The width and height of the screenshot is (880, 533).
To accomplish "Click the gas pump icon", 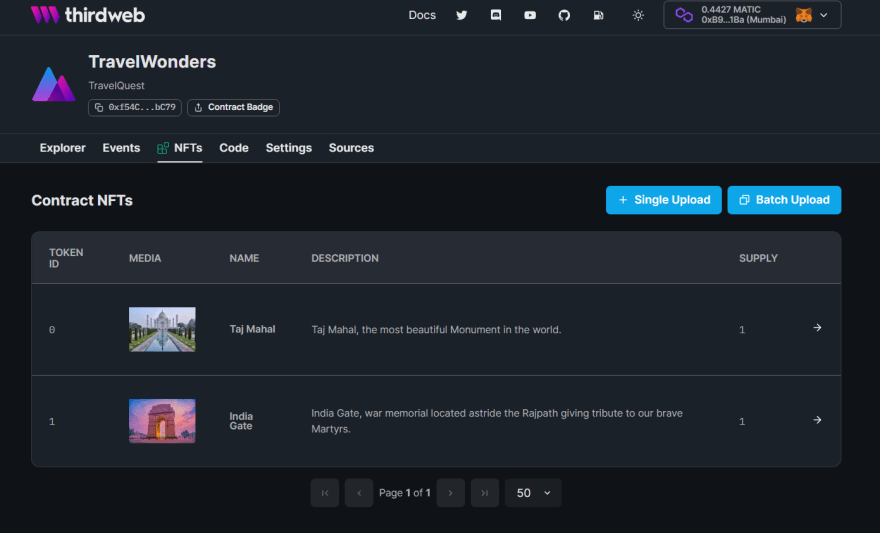I will point(598,15).
